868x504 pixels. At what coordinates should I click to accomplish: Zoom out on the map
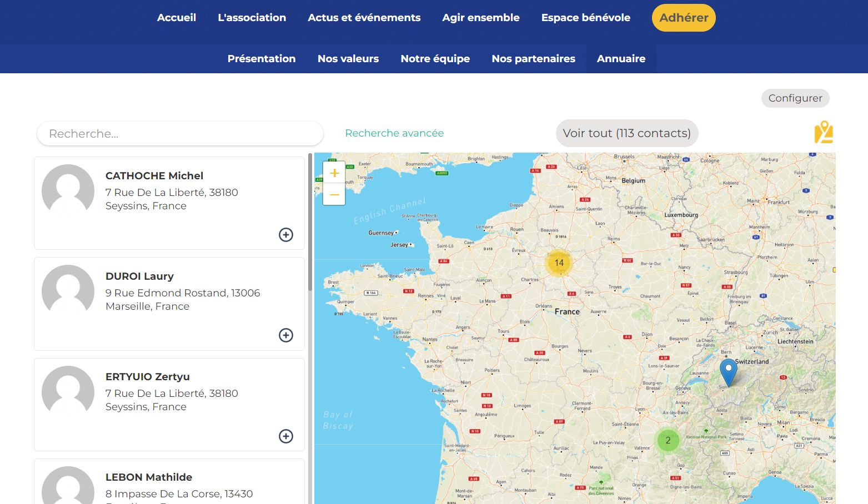click(x=334, y=195)
